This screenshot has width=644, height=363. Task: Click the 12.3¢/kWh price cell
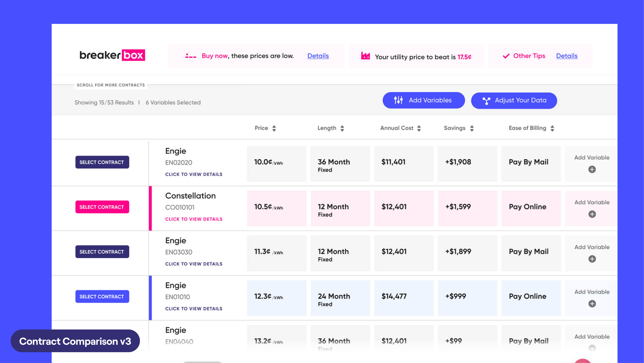click(x=277, y=298)
